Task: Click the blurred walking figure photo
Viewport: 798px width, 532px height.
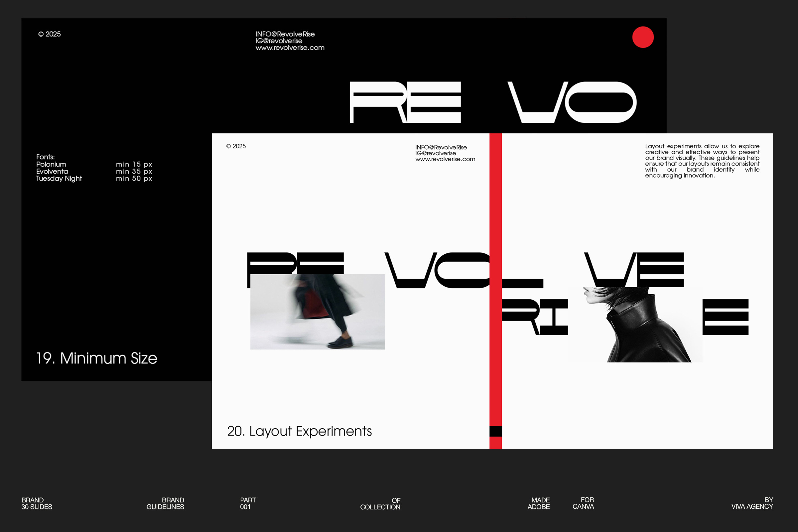Action: (317, 312)
